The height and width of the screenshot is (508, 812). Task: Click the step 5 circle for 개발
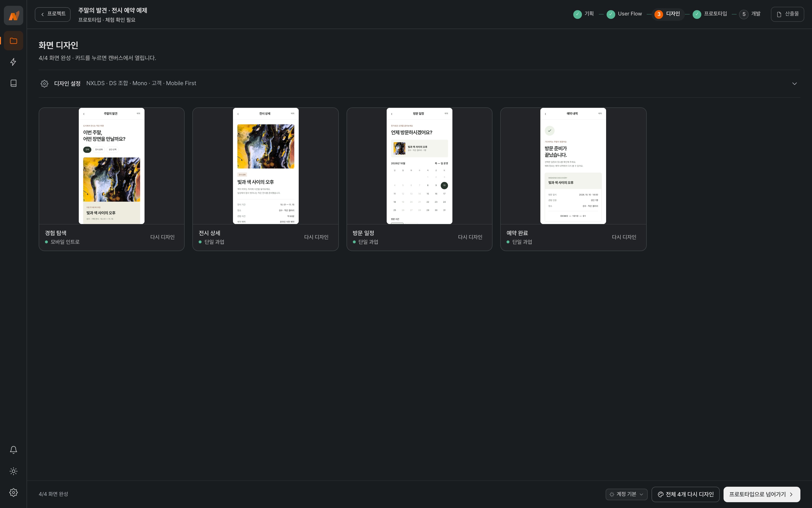tap(744, 14)
